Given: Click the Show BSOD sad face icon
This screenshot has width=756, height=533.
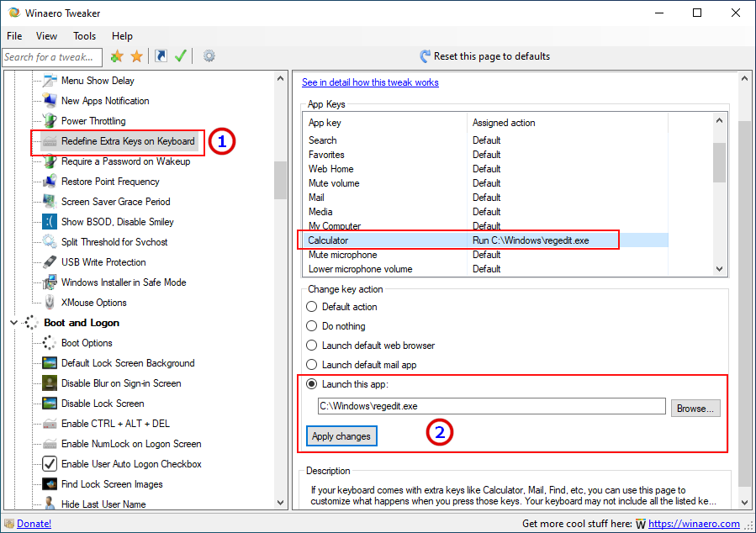Looking at the screenshot, I should [49, 222].
